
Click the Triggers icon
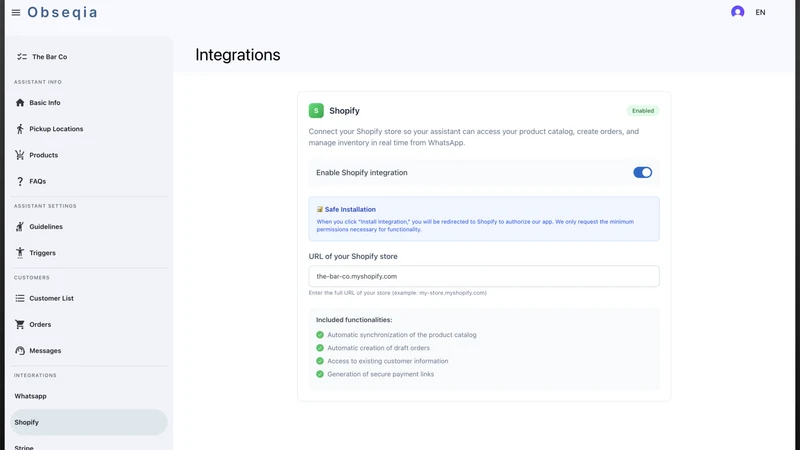point(20,253)
